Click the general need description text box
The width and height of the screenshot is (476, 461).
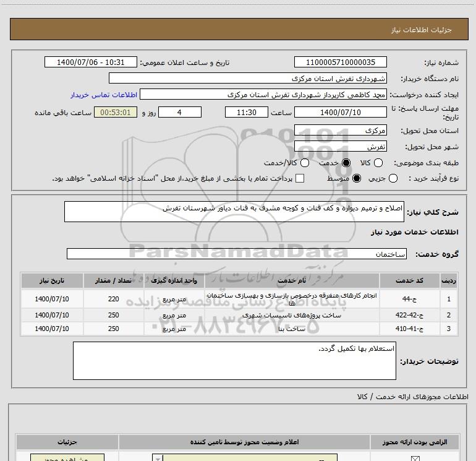234,212
